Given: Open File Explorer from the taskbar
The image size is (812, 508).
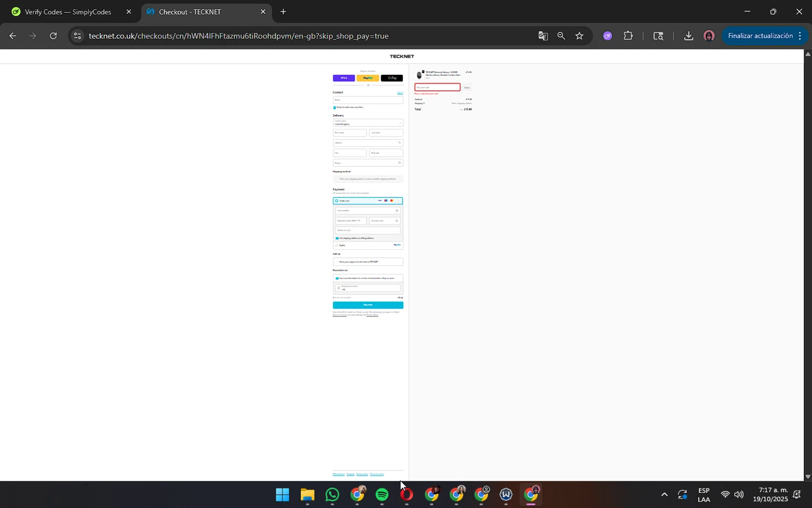Looking at the screenshot, I should (x=307, y=495).
